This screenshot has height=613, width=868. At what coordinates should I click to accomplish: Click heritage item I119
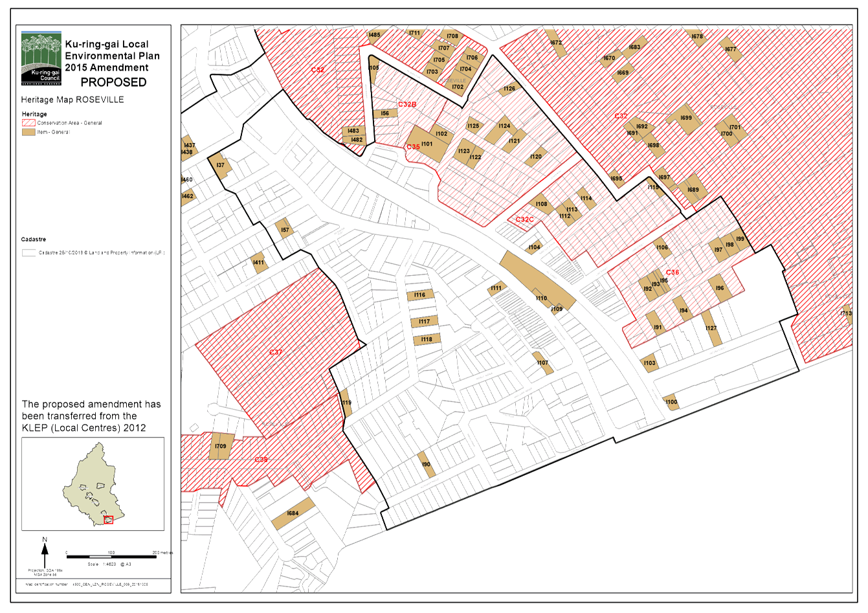coord(346,402)
